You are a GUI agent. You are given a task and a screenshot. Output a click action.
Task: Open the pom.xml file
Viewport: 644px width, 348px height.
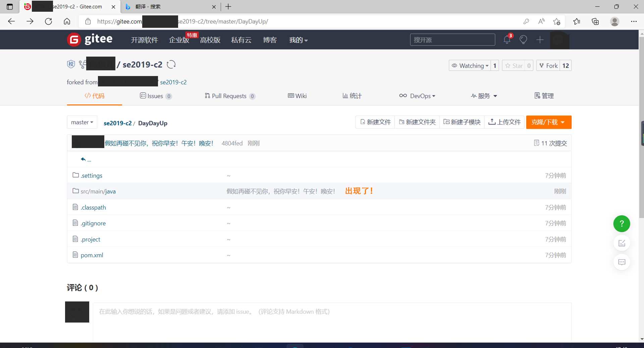click(91, 255)
